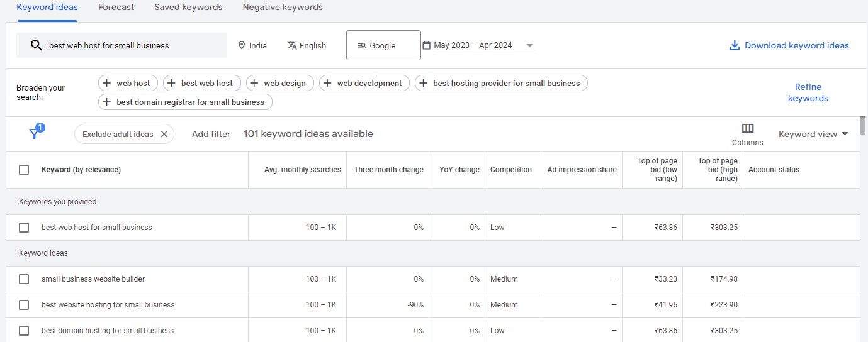Click the 'Broaden your search:' label
The height and width of the screenshot is (342, 868).
coord(40,92)
